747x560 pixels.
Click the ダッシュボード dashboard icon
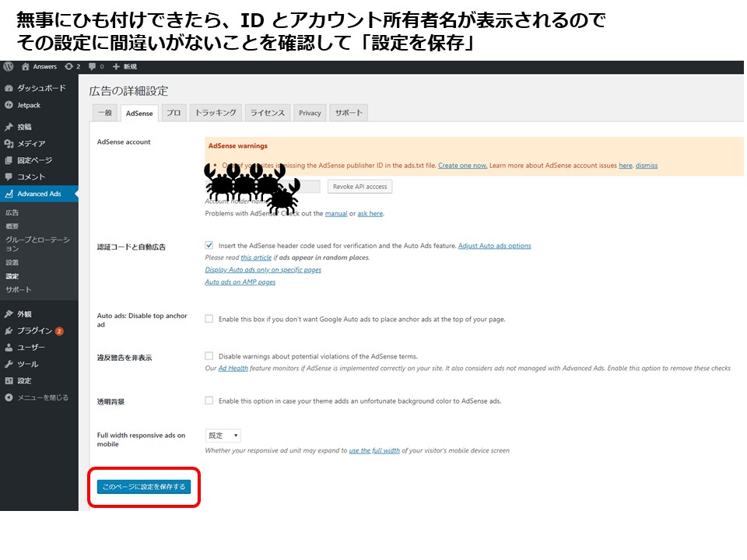9,88
